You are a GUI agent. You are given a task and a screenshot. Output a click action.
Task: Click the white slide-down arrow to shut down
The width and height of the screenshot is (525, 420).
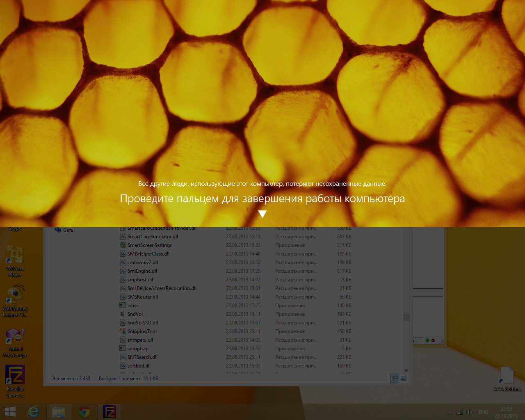click(x=262, y=214)
